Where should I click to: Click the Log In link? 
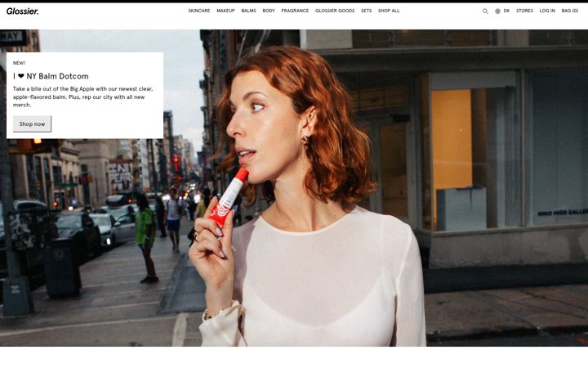click(x=547, y=11)
